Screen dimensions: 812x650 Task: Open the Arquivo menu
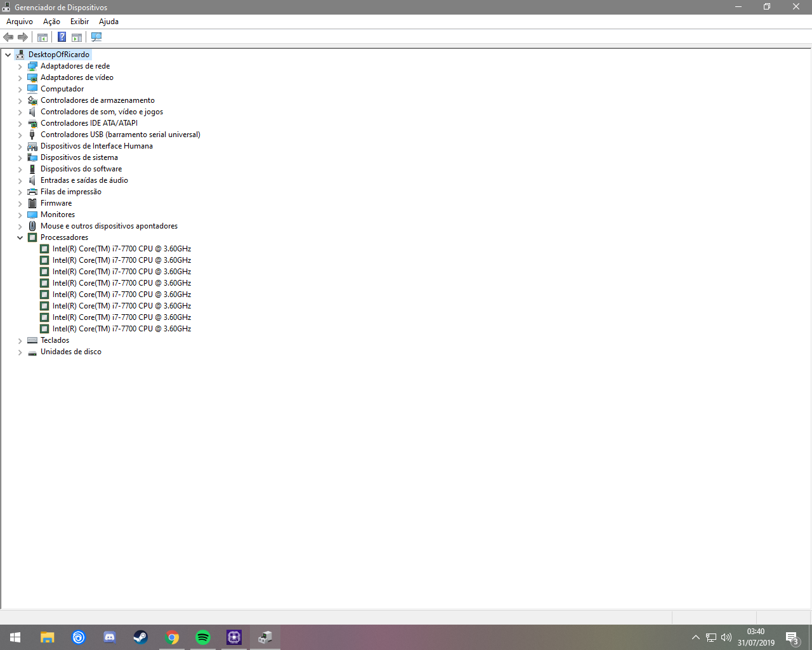tap(20, 22)
